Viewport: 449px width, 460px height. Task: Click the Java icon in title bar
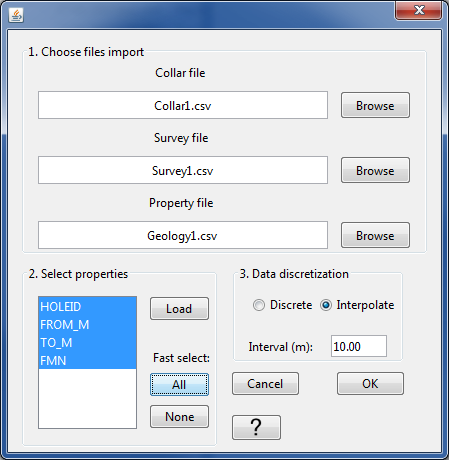pyautogui.click(x=16, y=15)
